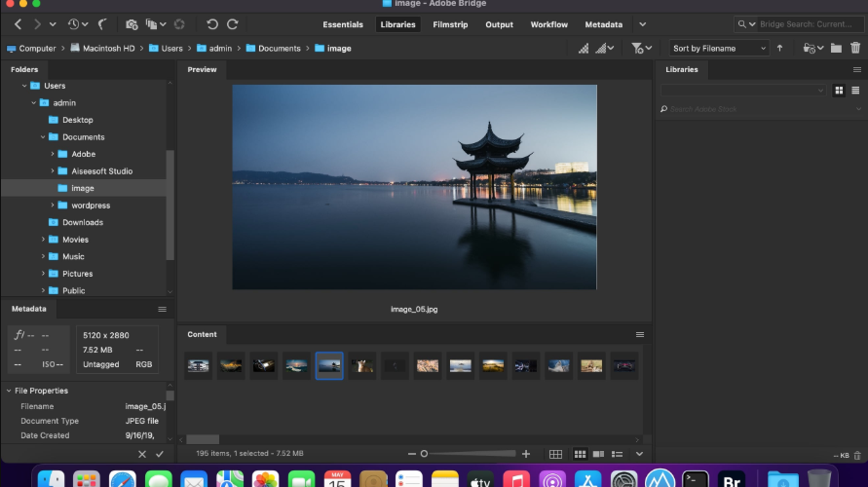Open the Sort by Filename dropdown

[x=719, y=48]
